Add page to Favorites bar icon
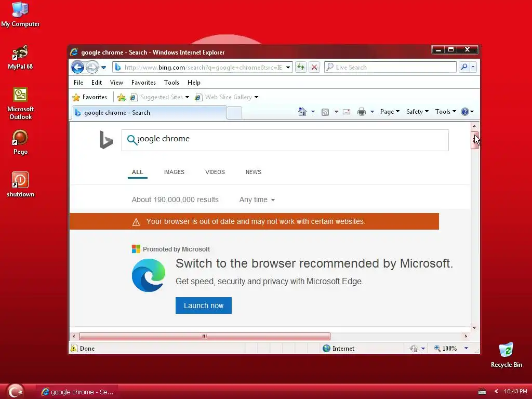 pos(121,98)
